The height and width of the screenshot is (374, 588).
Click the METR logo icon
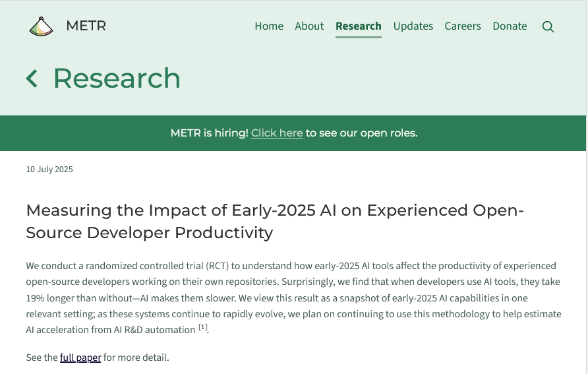(42, 26)
